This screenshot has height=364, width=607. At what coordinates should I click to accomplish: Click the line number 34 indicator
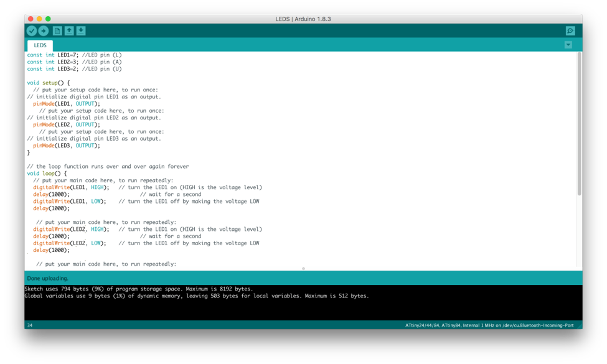coord(30,325)
